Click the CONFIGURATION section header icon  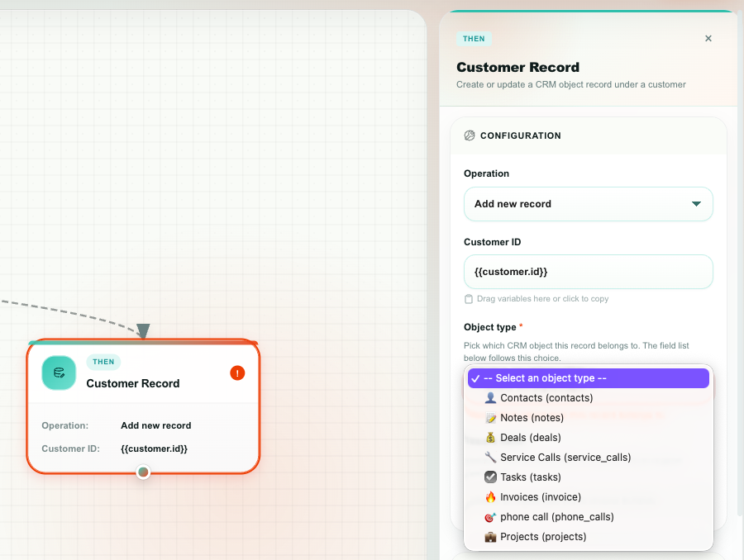[x=470, y=135]
